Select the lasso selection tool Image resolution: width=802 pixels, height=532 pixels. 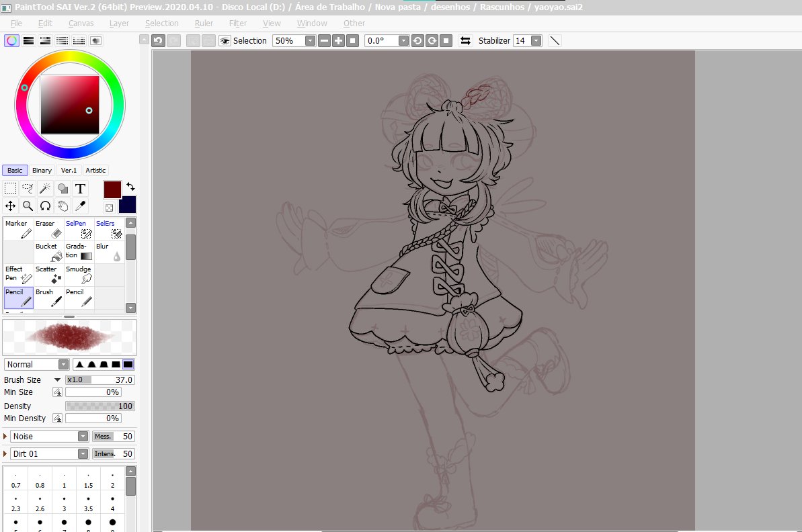[28, 189]
